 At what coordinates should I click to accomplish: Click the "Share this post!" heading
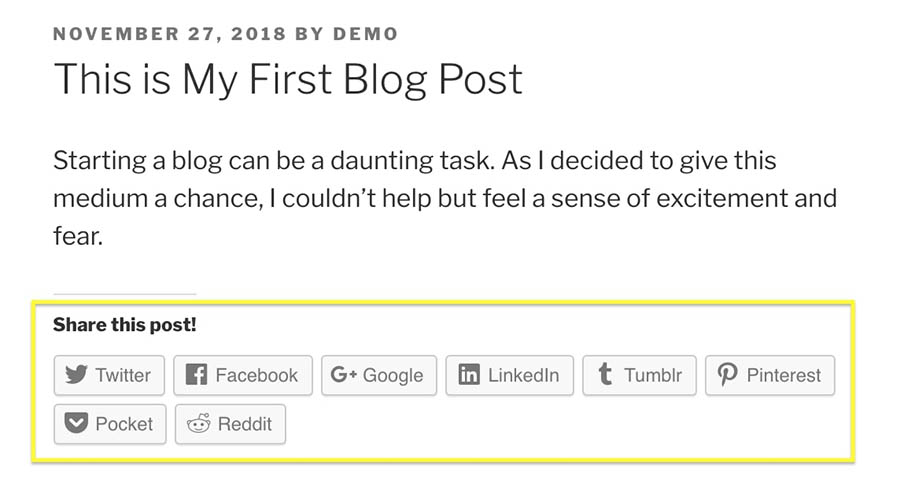(x=125, y=324)
